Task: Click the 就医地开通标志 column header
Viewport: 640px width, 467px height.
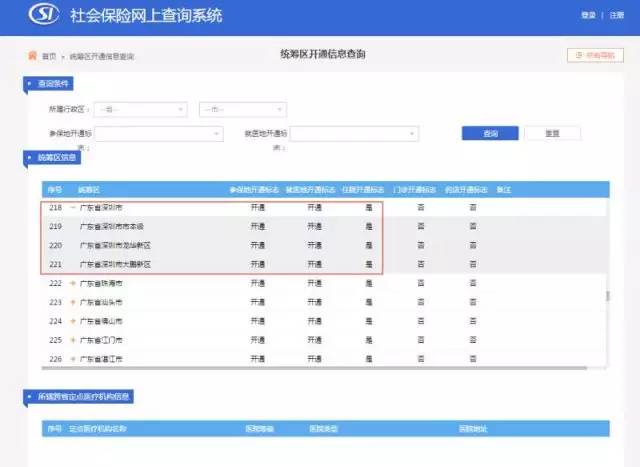Action: tap(310, 190)
